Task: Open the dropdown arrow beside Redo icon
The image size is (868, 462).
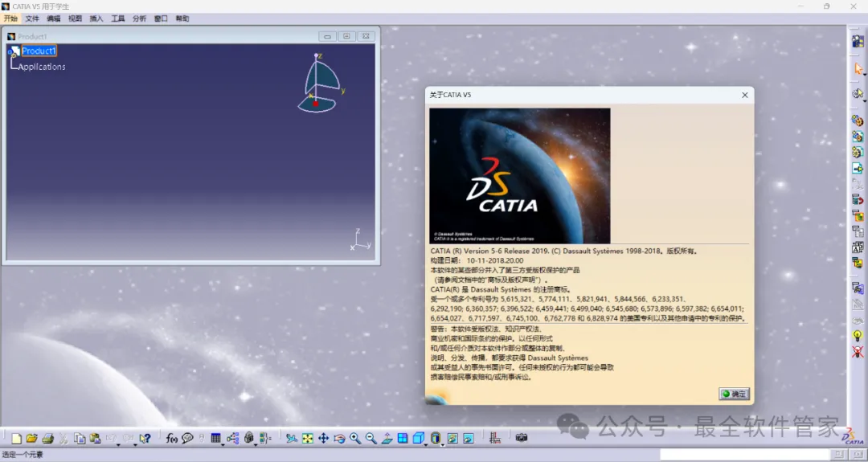Action: (x=135, y=444)
